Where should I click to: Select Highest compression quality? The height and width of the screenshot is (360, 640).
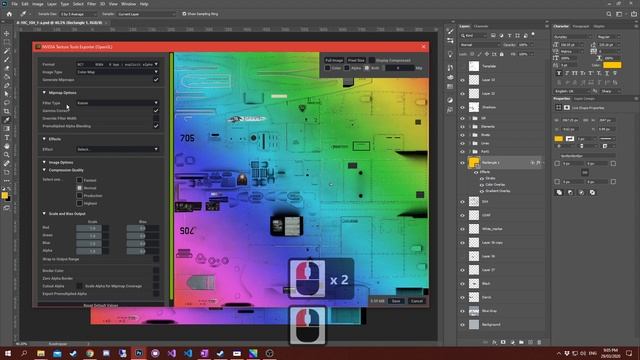pos(79,203)
